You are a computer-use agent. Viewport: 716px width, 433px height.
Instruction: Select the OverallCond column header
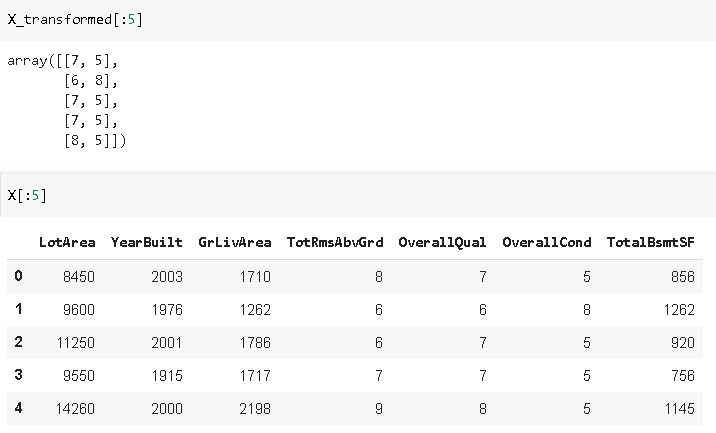(x=547, y=243)
